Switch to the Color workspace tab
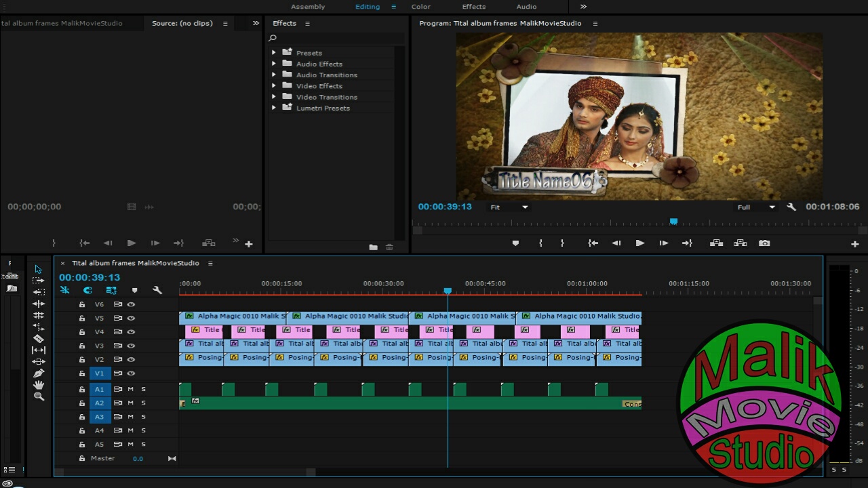 coord(420,7)
